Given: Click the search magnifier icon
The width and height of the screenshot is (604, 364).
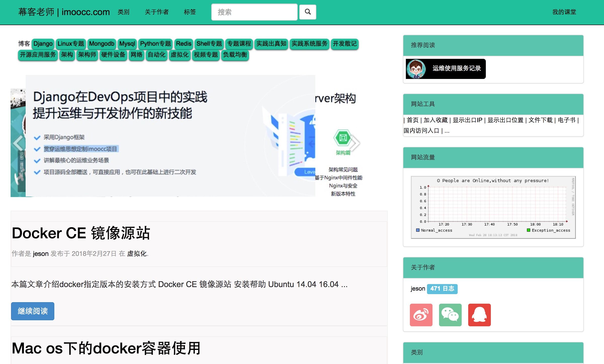Looking at the screenshot, I should coord(307,12).
